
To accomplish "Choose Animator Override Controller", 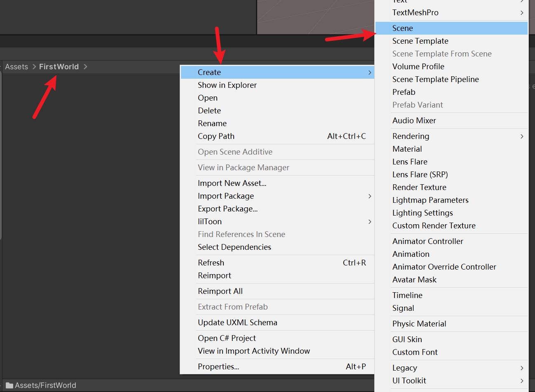I will pos(452,267).
